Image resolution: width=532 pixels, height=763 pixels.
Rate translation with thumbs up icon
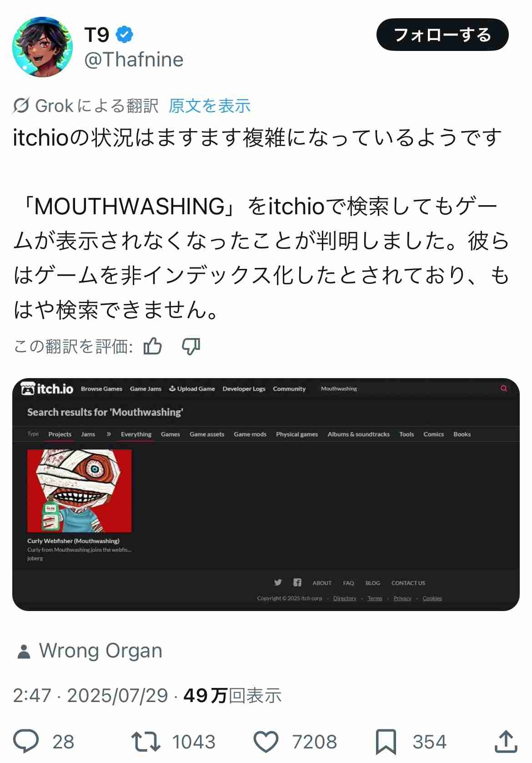click(x=153, y=346)
